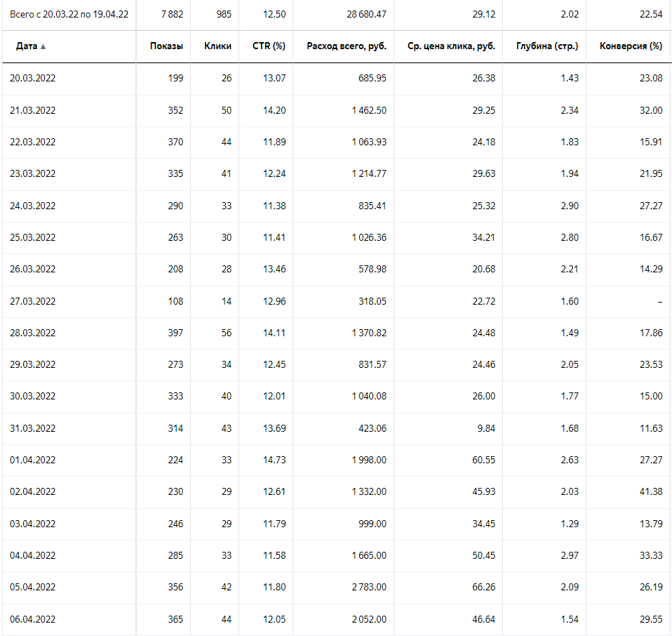The height and width of the screenshot is (636, 672).
Task: Click Ср. цена клика, руб. header
Action: coord(450,46)
